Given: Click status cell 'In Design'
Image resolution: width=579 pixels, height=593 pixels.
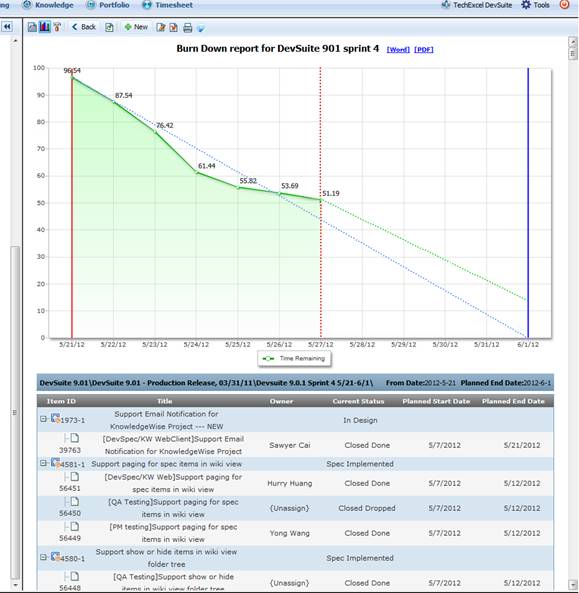Looking at the screenshot, I should (x=360, y=420).
